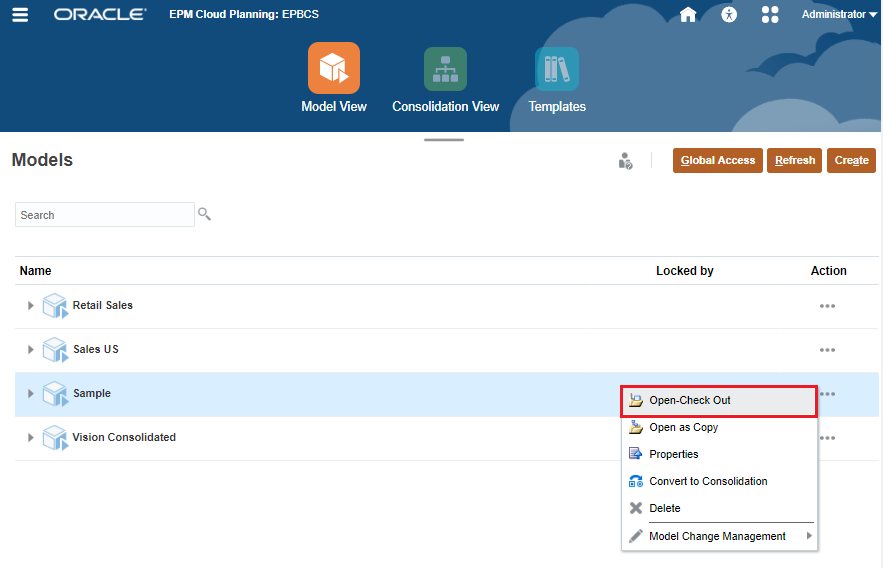Click the Action column header
Image resolution: width=883 pixels, height=568 pixels.
point(828,271)
